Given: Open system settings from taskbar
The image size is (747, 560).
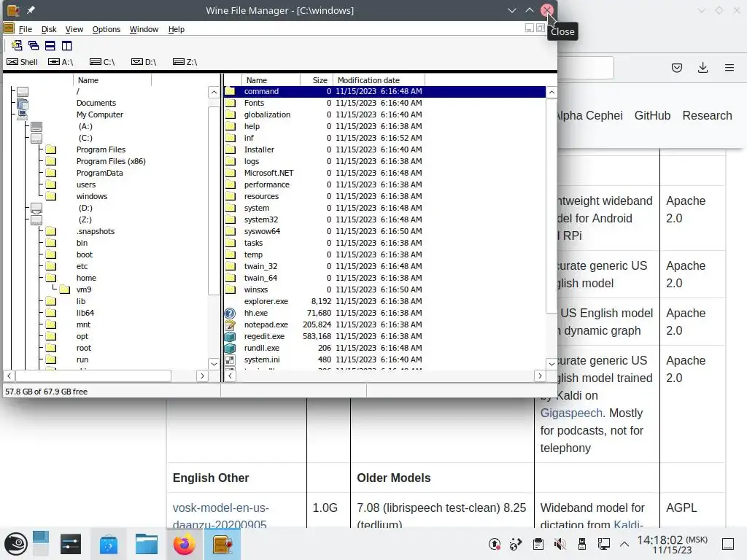Looking at the screenshot, I should click(x=71, y=544).
